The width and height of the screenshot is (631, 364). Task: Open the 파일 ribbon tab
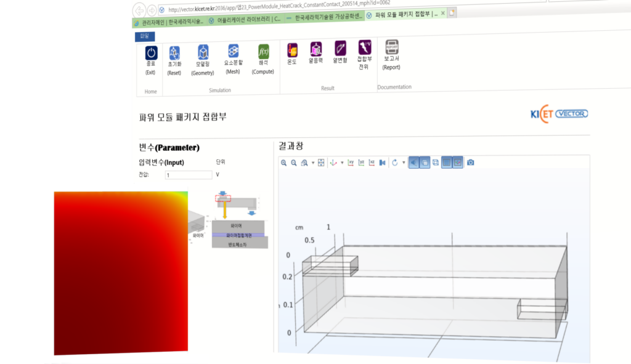coord(145,36)
